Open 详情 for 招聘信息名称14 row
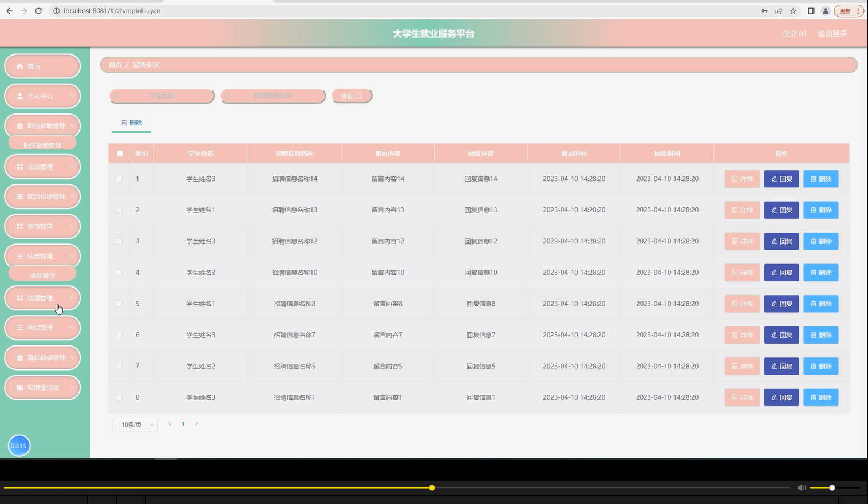This screenshot has width=868, height=504. [x=742, y=179]
